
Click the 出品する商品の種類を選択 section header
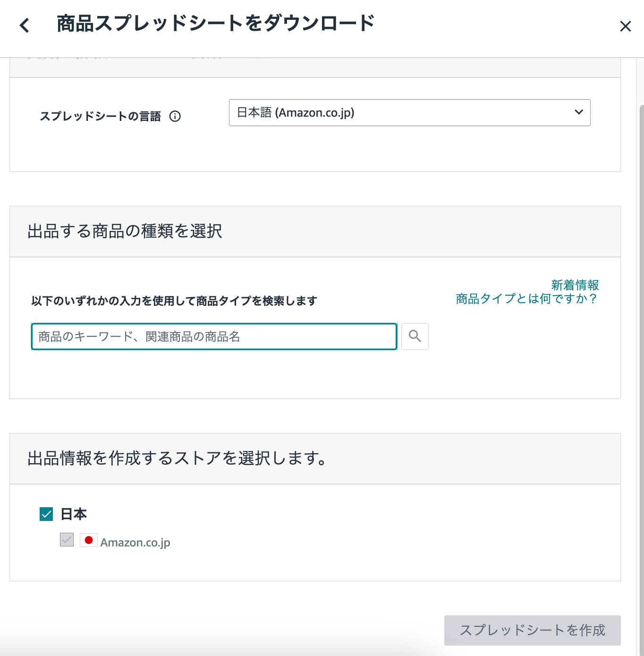125,231
